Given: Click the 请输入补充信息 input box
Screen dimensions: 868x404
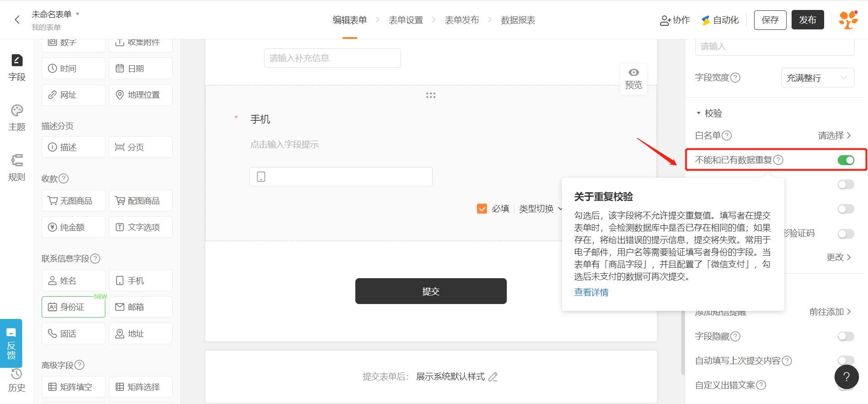Looking at the screenshot, I should 332,58.
